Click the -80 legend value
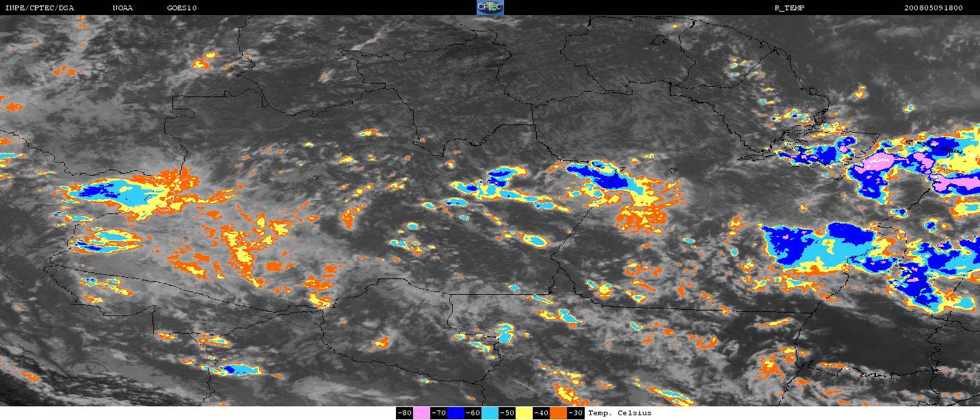The height and width of the screenshot is (420, 980). pos(404,413)
